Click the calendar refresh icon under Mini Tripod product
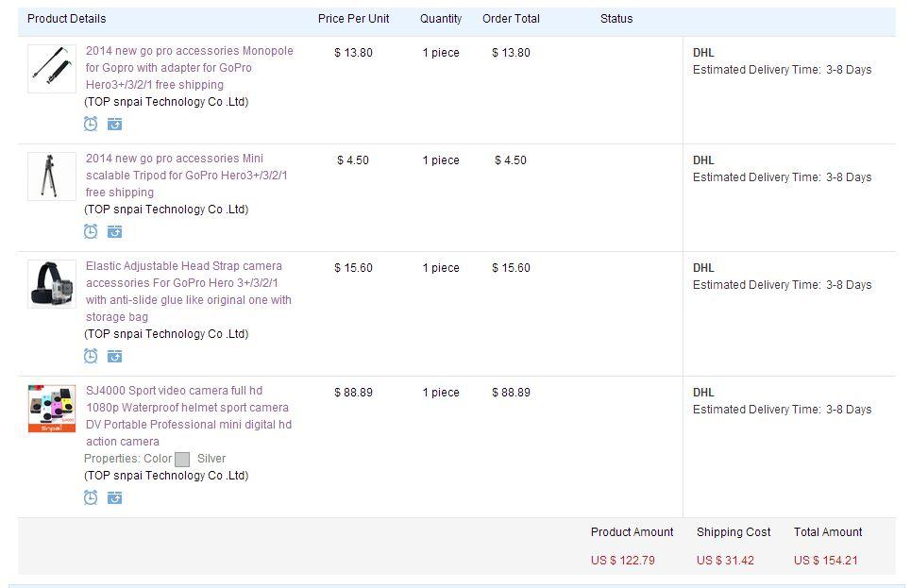 (115, 232)
